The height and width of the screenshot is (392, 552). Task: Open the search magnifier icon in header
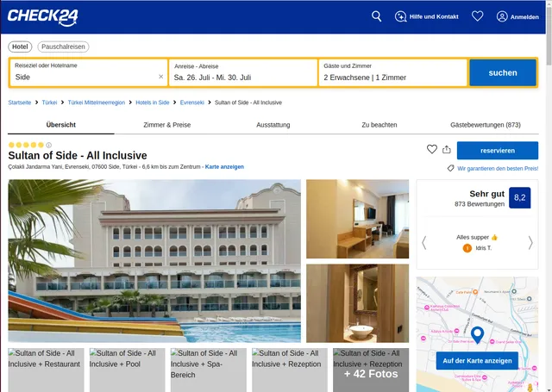376,16
